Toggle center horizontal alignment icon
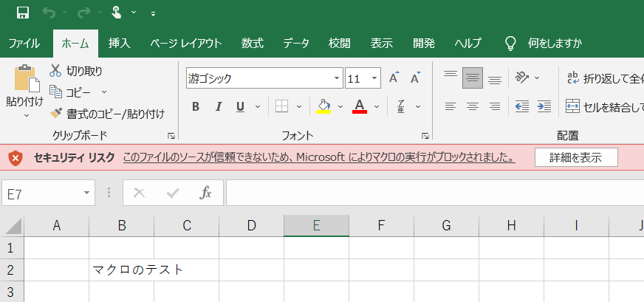 [x=473, y=107]
